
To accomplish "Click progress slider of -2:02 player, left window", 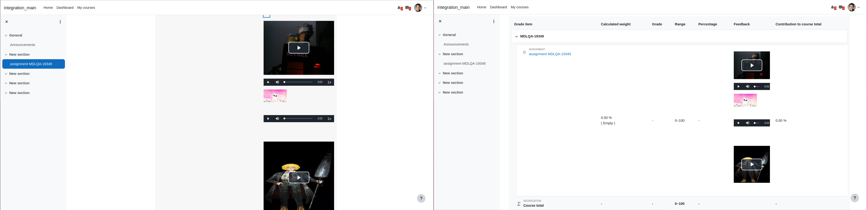I will 298,119.
